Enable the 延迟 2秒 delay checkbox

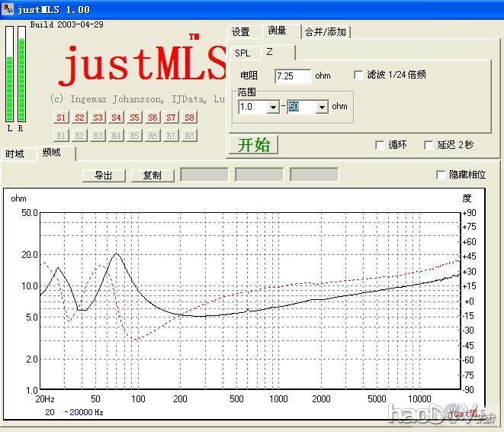coord(429,145)
